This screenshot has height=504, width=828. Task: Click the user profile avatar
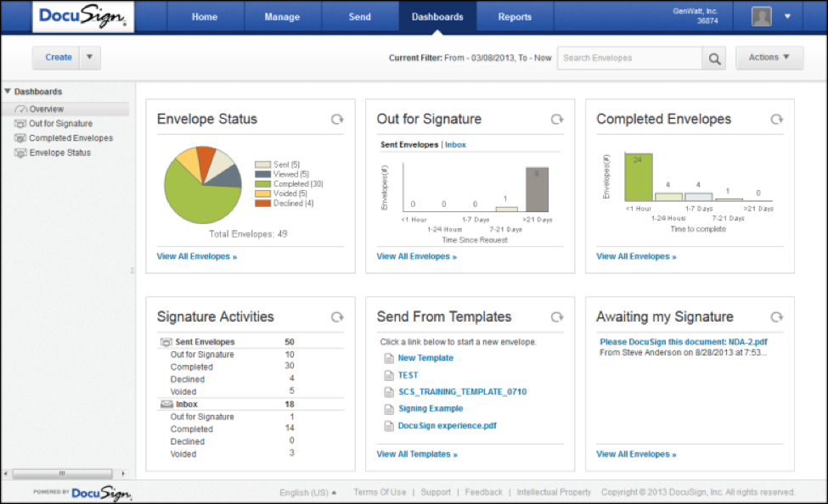coord(761,16)
